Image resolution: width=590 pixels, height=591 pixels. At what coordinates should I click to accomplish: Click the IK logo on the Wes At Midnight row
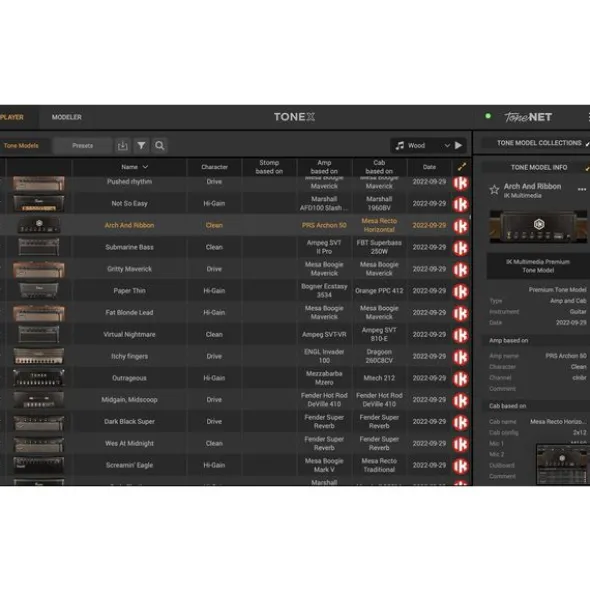click(x=461, y=445)
